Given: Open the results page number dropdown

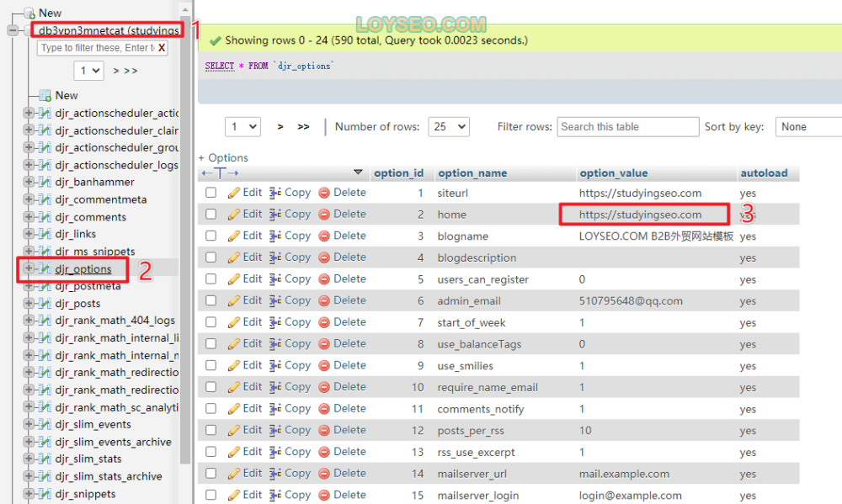Looking at the screenshot, I should pos(242,127).
